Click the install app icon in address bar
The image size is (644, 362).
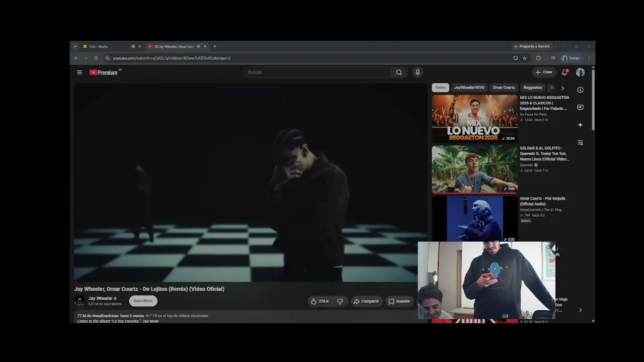coord(516,58)
